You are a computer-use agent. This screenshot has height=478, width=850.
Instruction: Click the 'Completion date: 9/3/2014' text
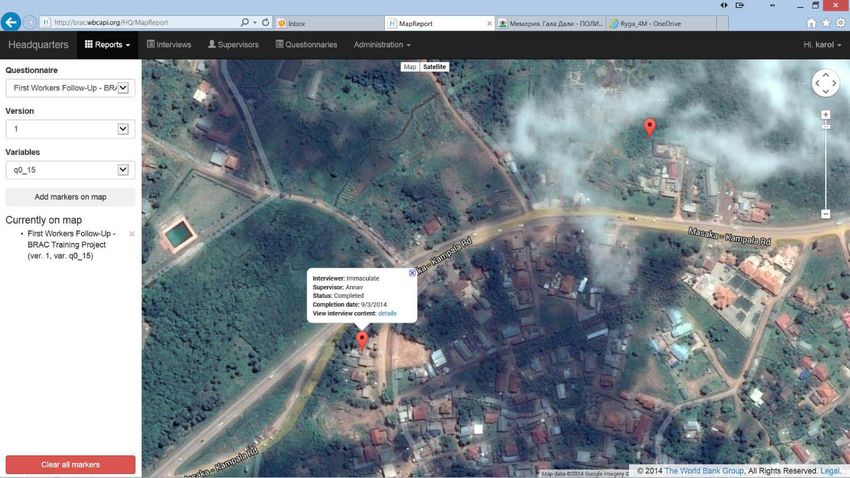click(x=350, y=305)
